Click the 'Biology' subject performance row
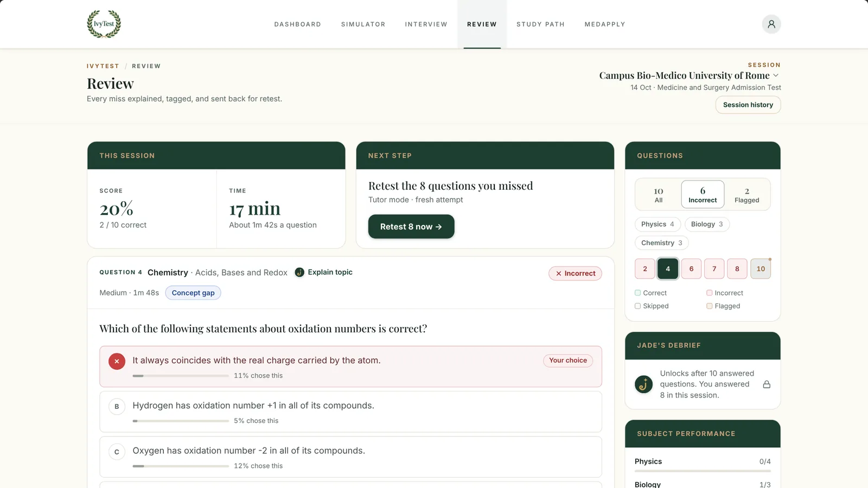The height and width of the screenshot is (488, 868). click(703, 484)
